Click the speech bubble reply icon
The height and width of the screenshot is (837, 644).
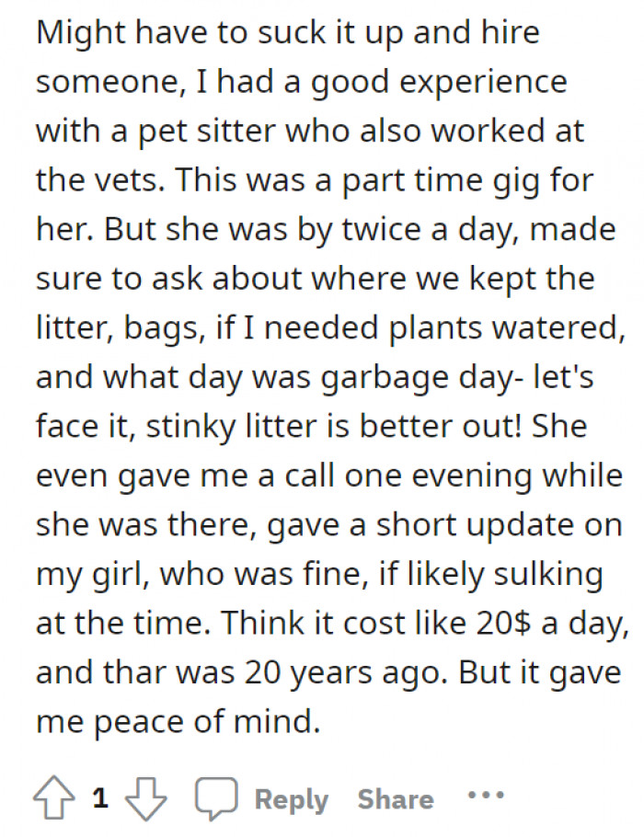(x=218, y=797)
